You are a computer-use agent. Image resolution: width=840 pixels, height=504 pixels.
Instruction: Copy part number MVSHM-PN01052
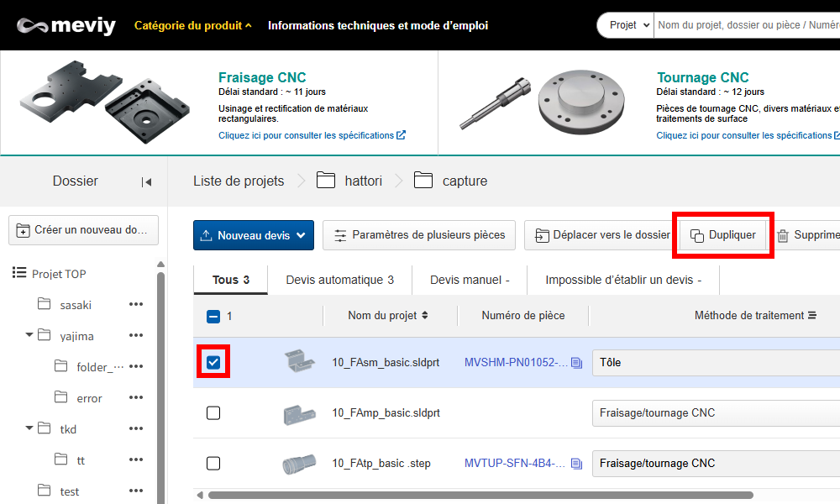pyautogui.click(x=576, y=363)
